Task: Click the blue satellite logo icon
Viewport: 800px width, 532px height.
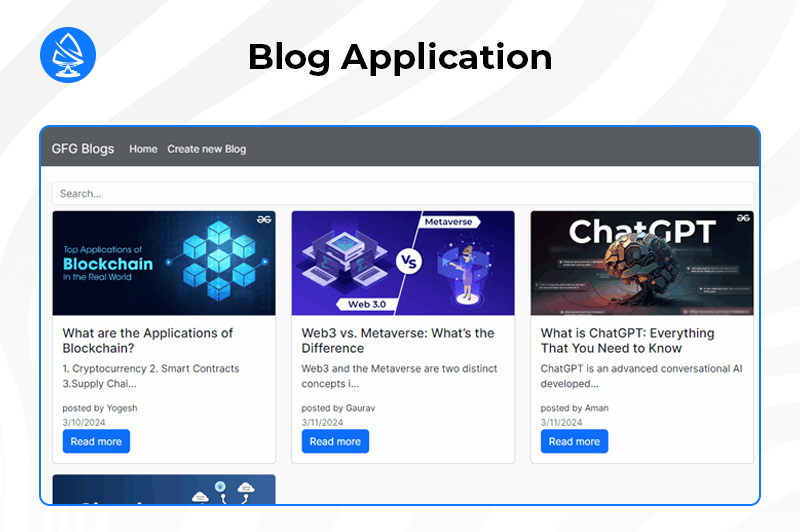Action: click(x=68, y=55)
